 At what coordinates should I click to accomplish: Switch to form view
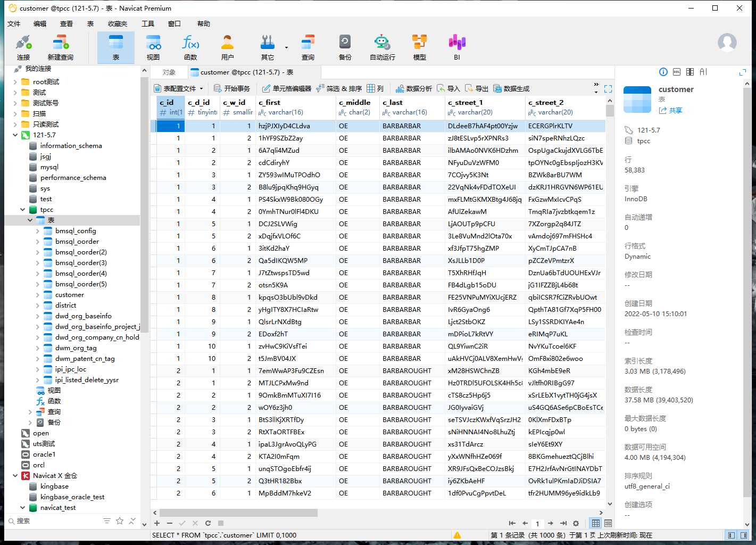click(x=608, y=523)
